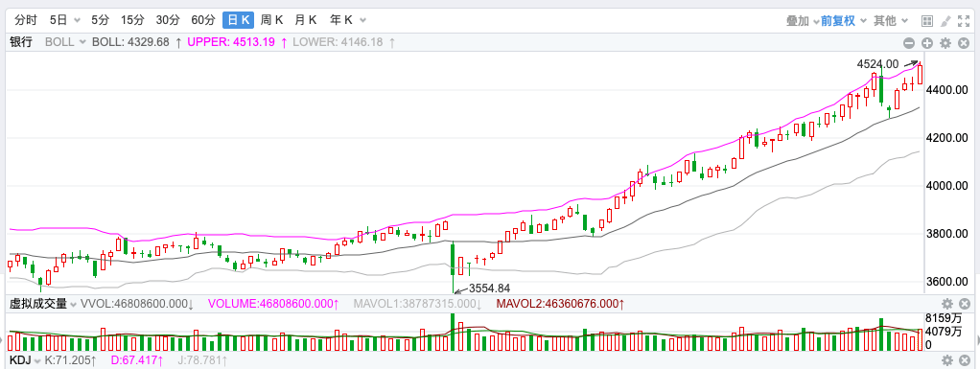
Task: Select the 60分 timeframe
Action: (203, 20)
